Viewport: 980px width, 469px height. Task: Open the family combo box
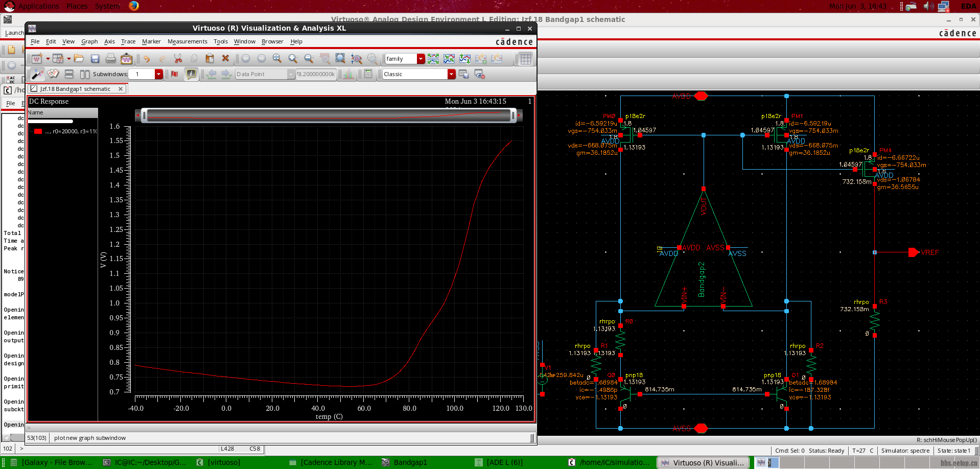click(405, 59)
